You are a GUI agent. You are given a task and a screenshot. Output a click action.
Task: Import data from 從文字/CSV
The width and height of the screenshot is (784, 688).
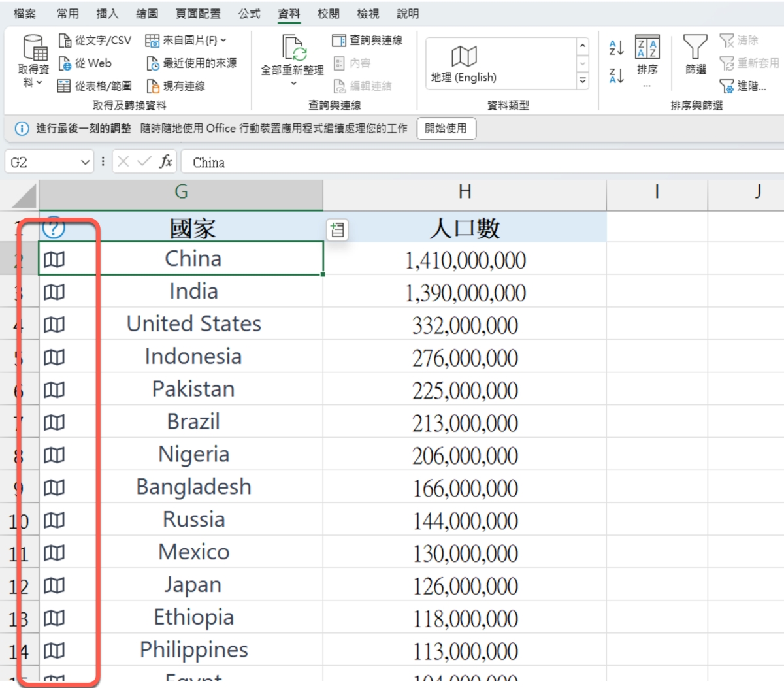(x=95, y=41)
